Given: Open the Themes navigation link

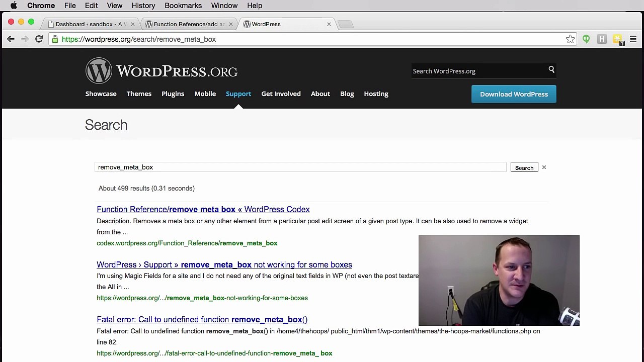Looking at the screenshot, I should [x=139, y=94].
